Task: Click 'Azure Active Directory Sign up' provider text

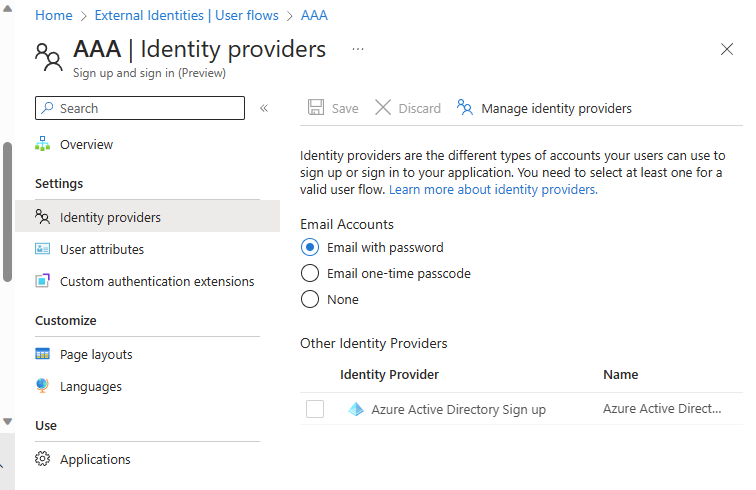Action: [459, 409]
